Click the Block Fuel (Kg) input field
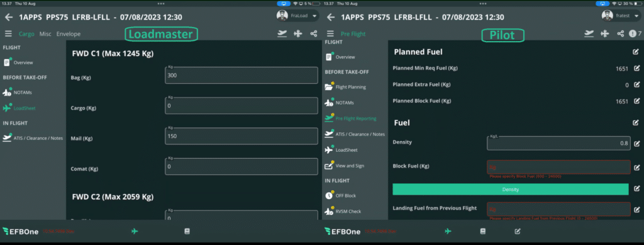Screen dimensions: 644x245 pos(558,167)
